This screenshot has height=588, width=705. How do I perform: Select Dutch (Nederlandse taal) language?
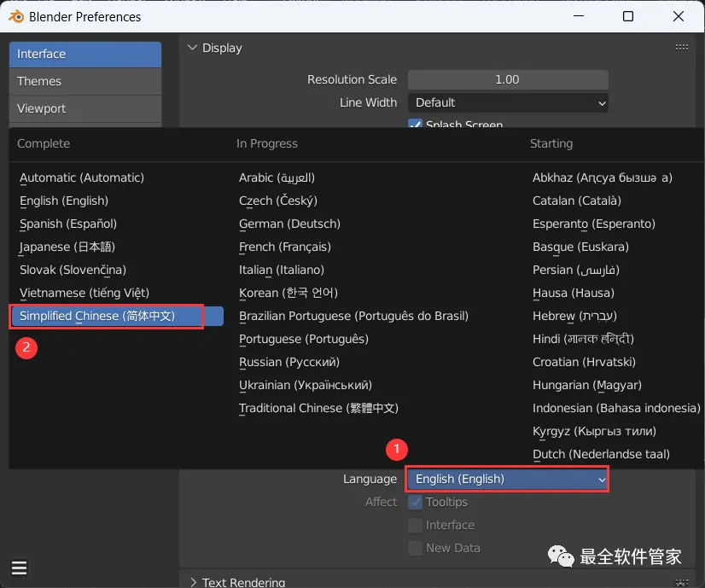(x=601, y=454)
